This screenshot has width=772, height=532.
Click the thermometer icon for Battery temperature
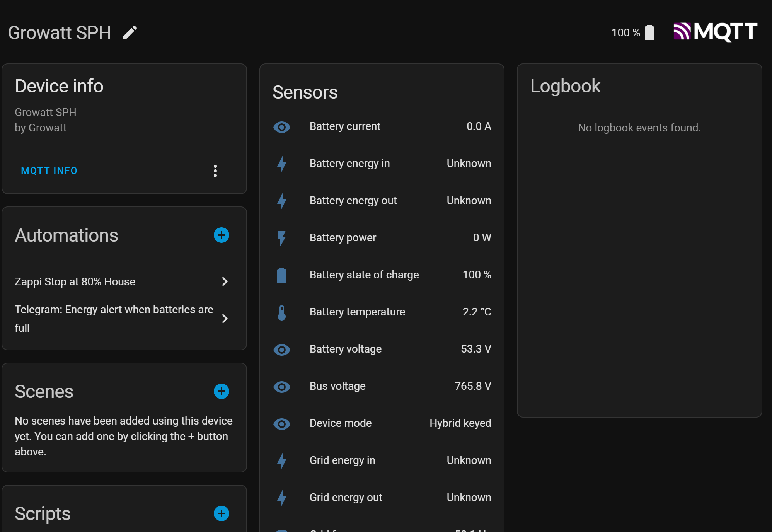[x=282, y=312]
